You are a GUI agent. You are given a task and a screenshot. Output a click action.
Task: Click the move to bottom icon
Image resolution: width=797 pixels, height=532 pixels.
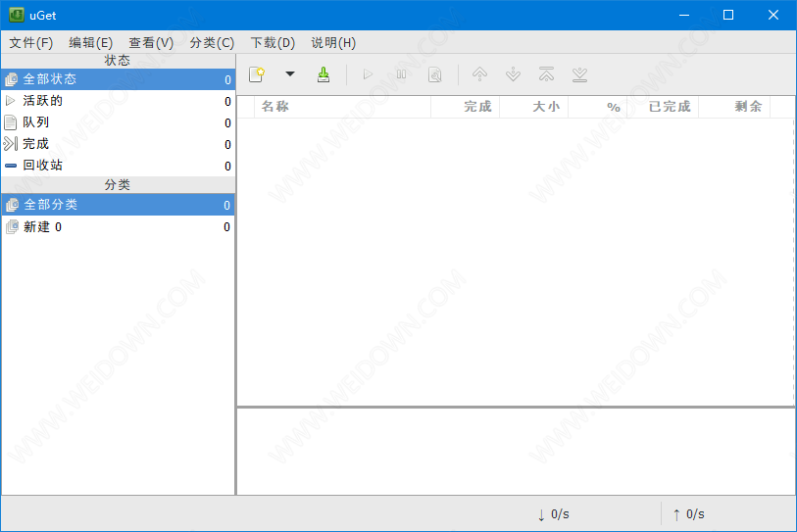click(579, 74)
